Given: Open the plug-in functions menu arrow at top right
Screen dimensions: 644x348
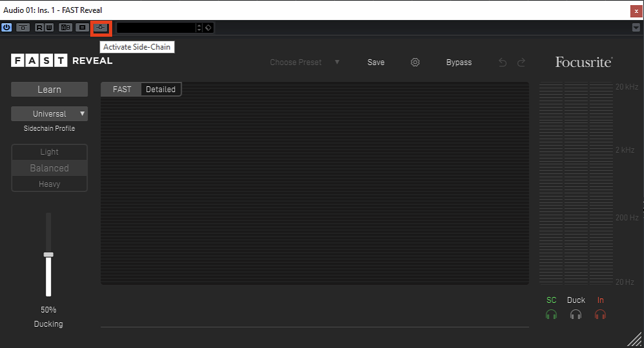Looking at the screenshot, I should coord(636,28).
